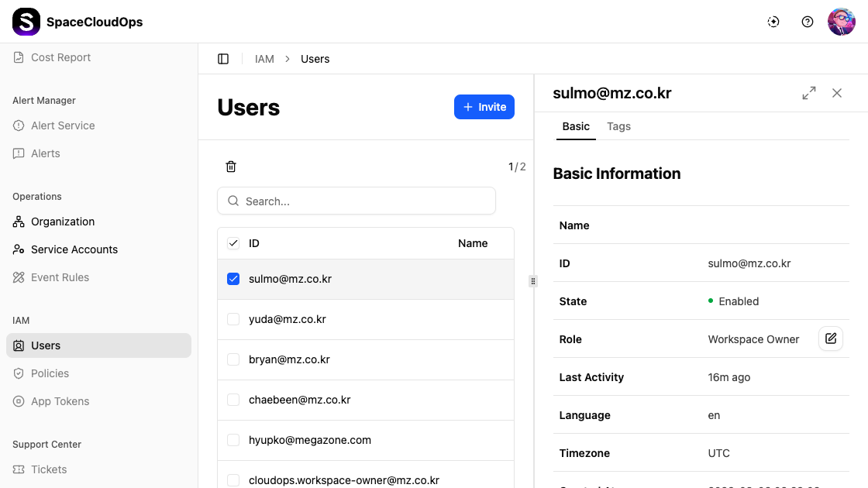
Task: Toggle the select-all checkbox in header
Action: point(233,243)
